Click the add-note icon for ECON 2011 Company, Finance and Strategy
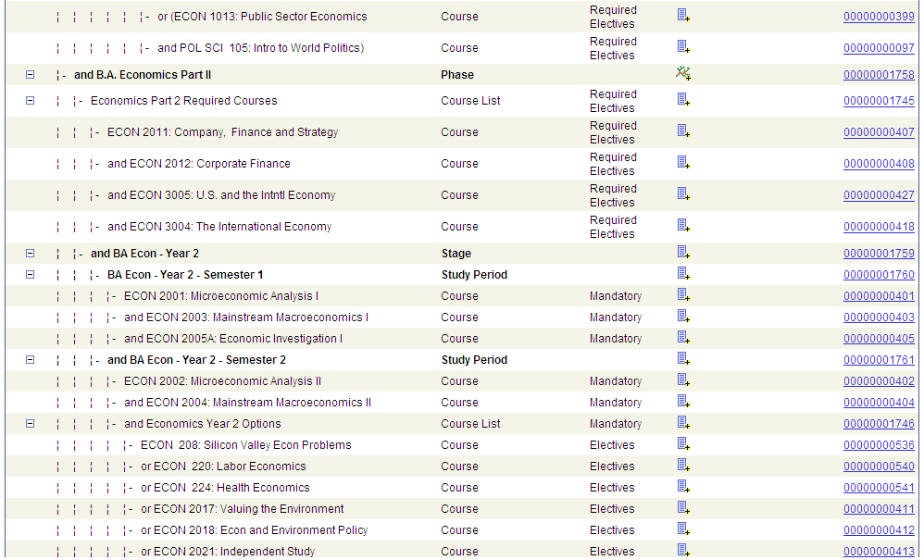 pyautogui.click(x=682, y=132)
